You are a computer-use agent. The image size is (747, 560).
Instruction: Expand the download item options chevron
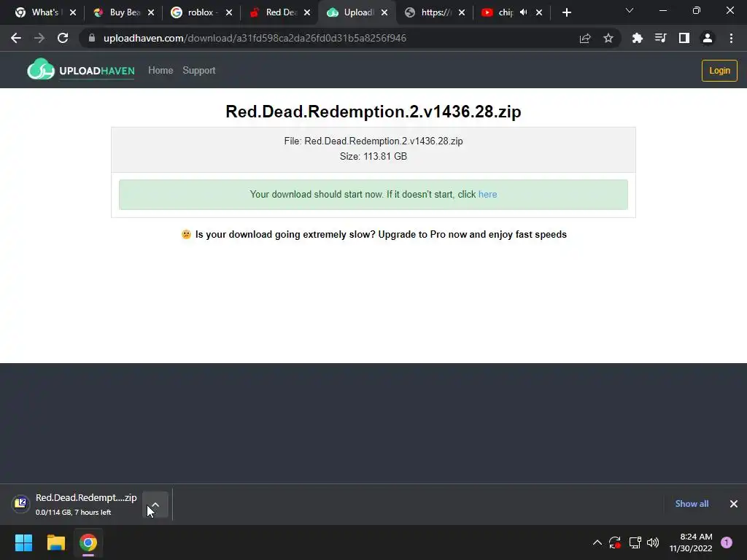[x=155, y=505]
